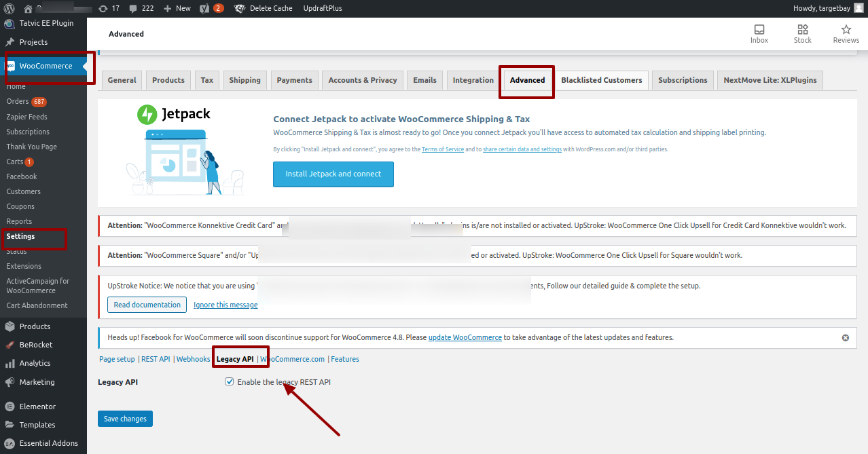The width and height of the screenshot is (868, 454).
Task: Open the Features sub-section link
Action: point(345,359)
